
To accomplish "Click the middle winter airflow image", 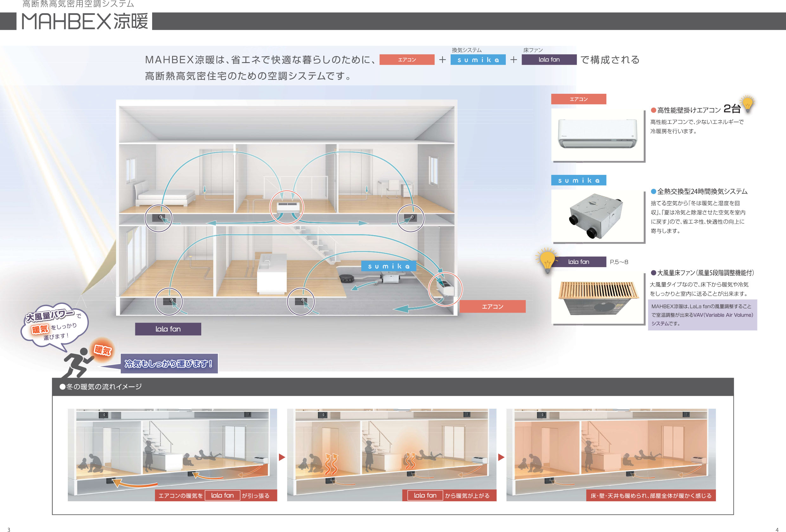I will (392, 455).
